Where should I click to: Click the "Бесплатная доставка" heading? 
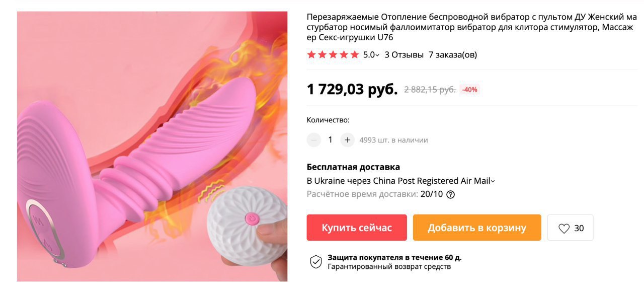353,167
